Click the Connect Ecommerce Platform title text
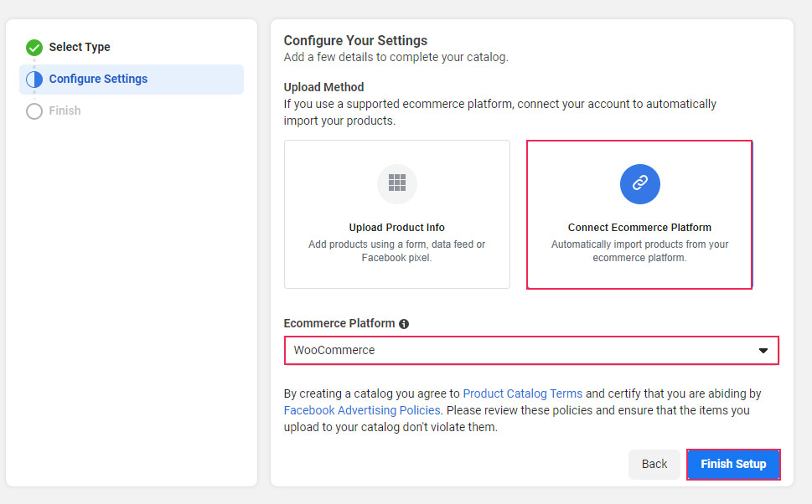Image resolution: width=812 pixels, height=504 pixels. click(x=639, y=228)
